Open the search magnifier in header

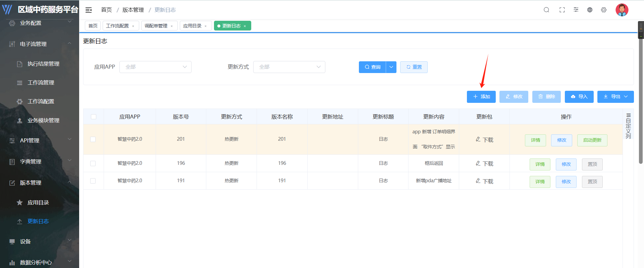click(x=546, y=10)
